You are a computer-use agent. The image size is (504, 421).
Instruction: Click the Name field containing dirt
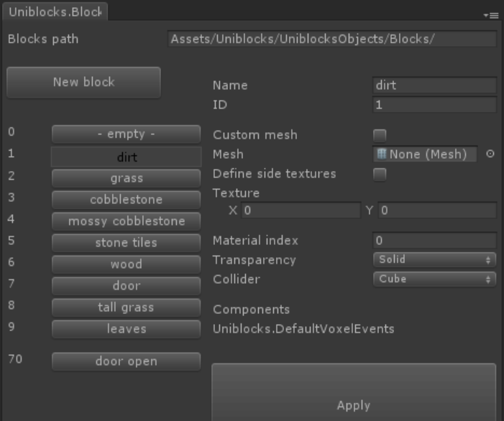coord(434,85)
